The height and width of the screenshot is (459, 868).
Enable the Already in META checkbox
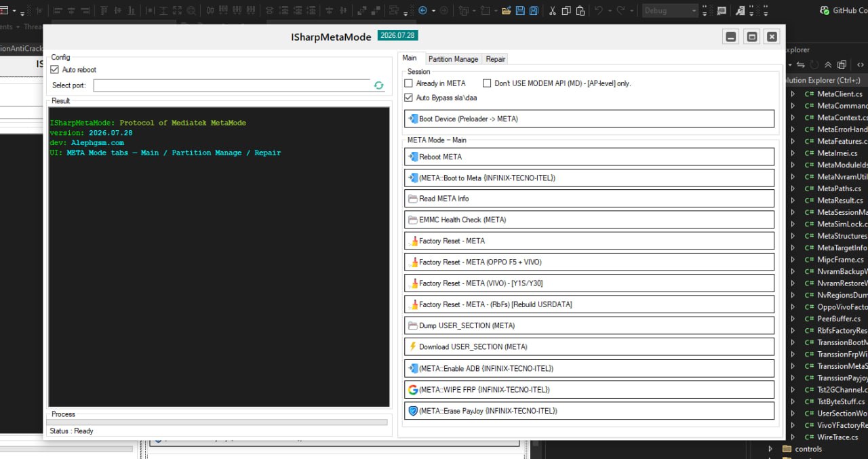pyautogui.click(x=408, y=83)
